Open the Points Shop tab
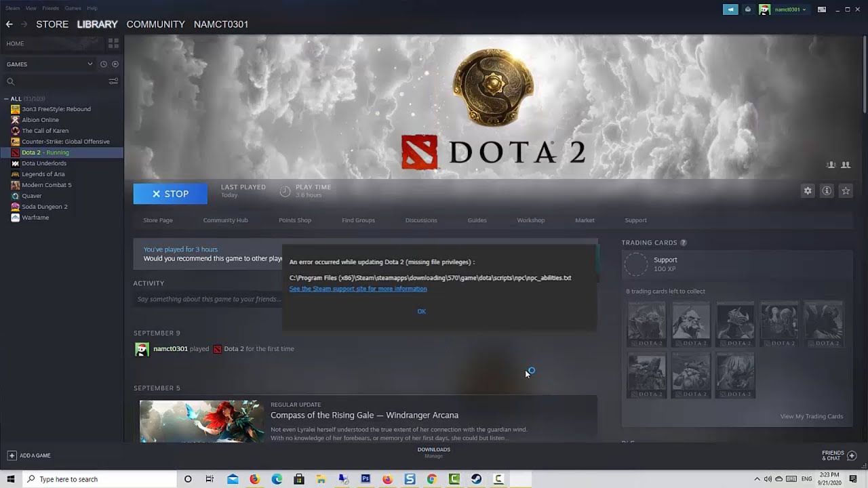This screenshot has height=488, width=868. pos(295,220)
